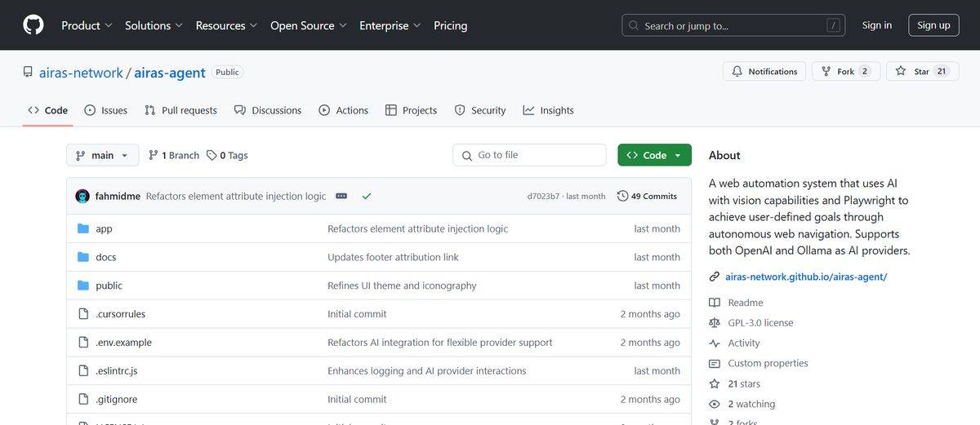Open the airas-agent repository link
The width and height of the screenshot is (980, 425).
click(170, 73)
